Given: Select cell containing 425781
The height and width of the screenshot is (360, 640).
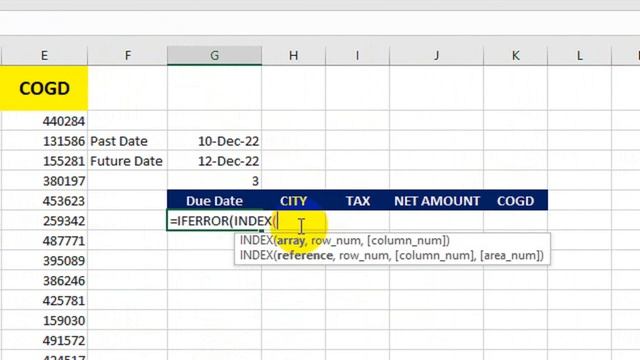Looking at the screenshot, I should pyautogui.click(x=44, y=301).
